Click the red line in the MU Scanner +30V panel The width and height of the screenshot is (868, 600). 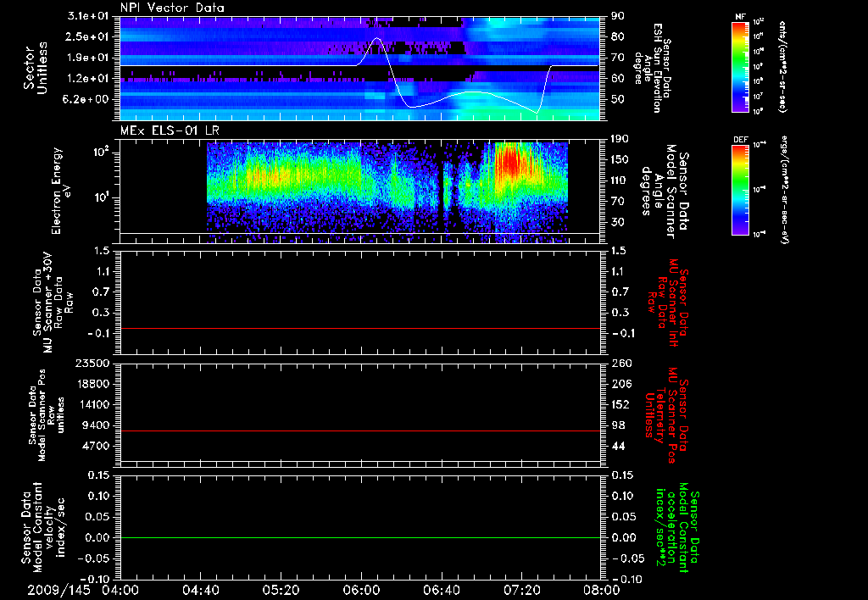pos(359,328)
